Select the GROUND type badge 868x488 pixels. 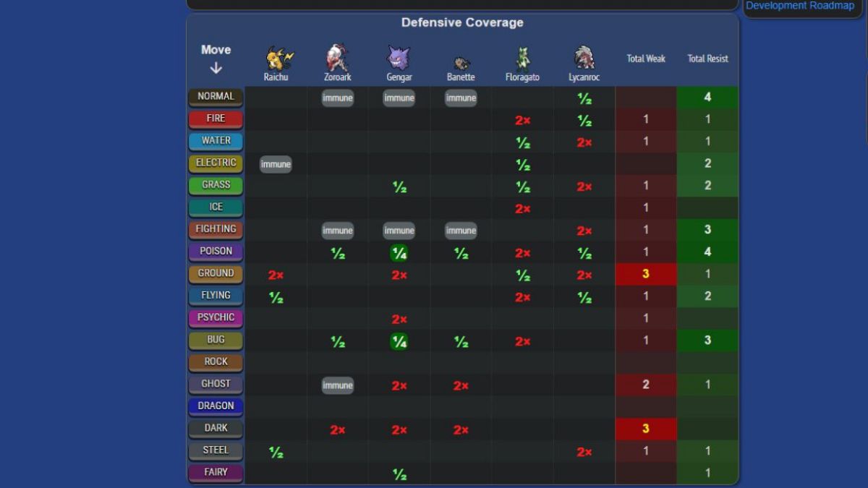pos(216,274)
